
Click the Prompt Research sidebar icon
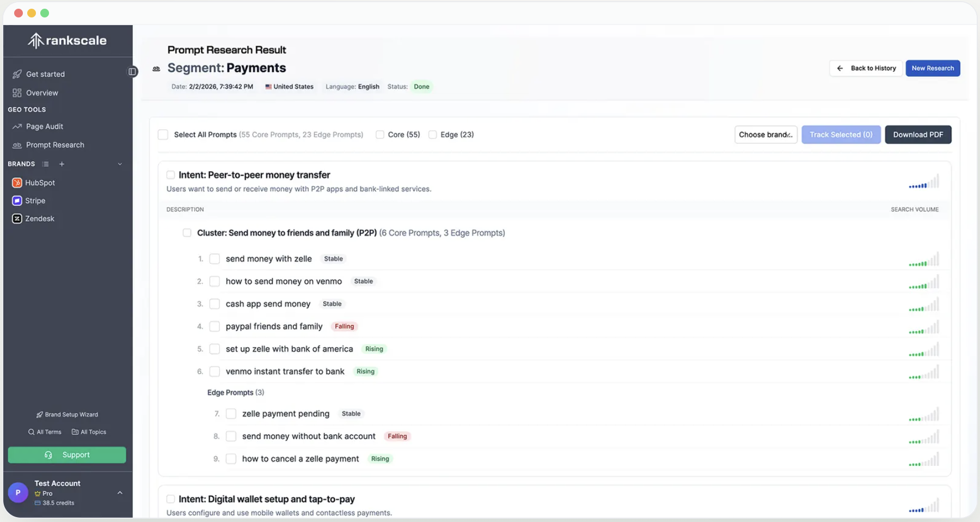(x=17, y=145)
